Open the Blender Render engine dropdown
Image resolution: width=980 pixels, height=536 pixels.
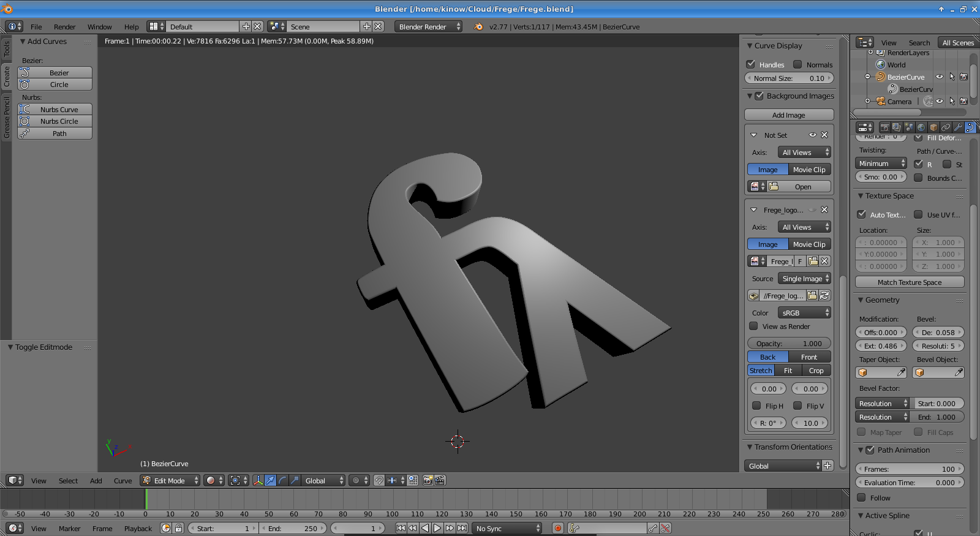tap(428, 26)
